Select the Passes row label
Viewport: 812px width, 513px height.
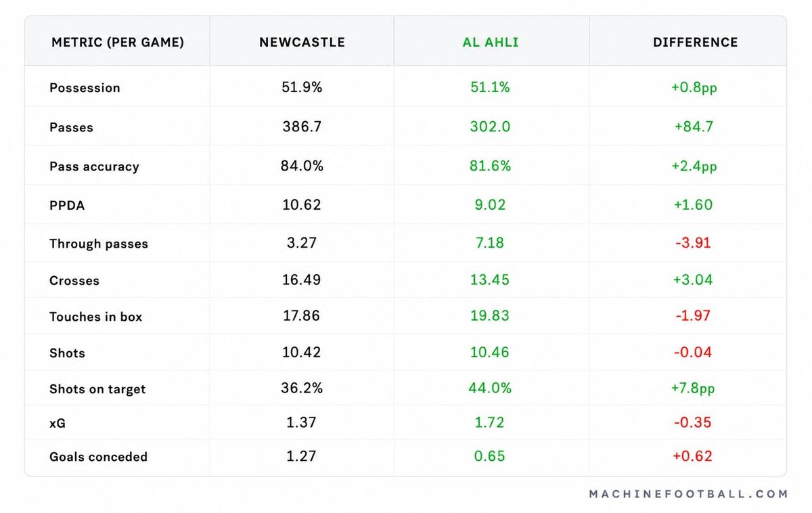coord(71,127)
